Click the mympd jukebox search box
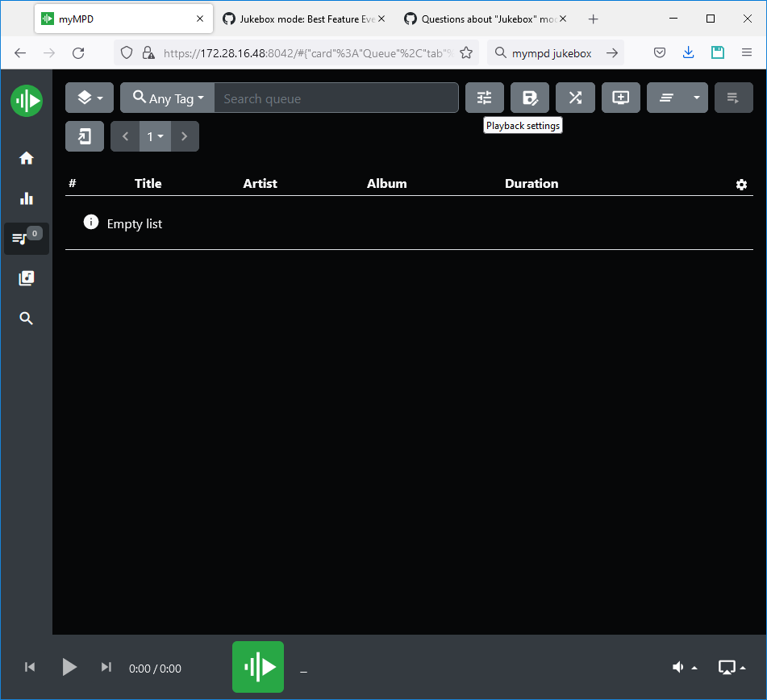 [x=552, y=53]
